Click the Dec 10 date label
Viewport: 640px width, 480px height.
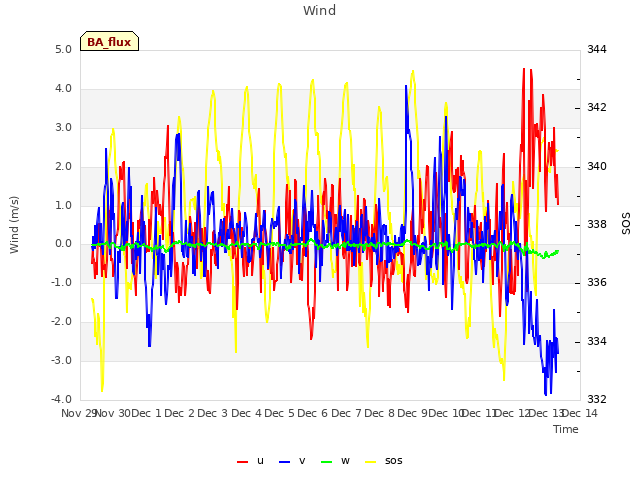pyautogui.click(x=447, y=413)
